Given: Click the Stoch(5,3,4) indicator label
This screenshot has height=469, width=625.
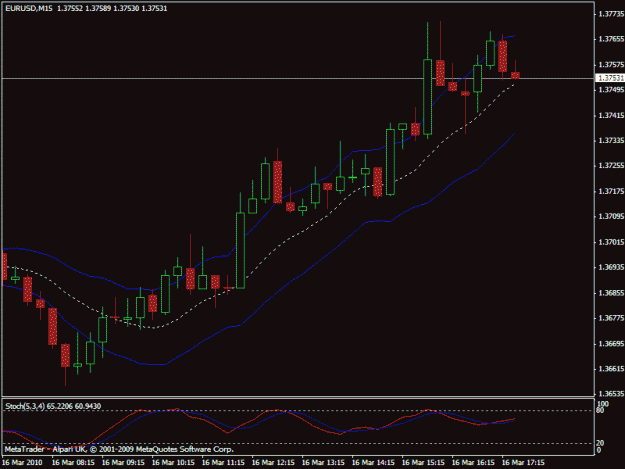Looking at the screenshot, I should (x=53, y=406).
